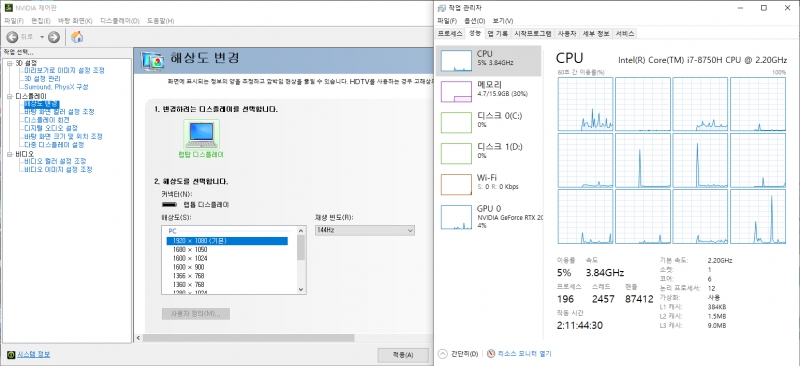Click the 해상도 변경 header monitor icon
The height and width of the screenshot is (366, 800).
(x=153, y=61)
